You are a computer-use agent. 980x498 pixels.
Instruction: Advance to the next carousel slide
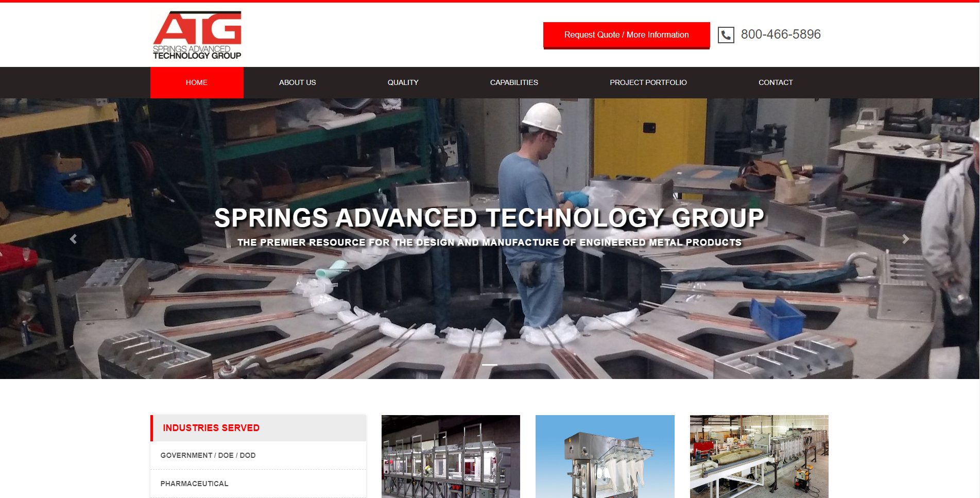(x=905, y=239)
